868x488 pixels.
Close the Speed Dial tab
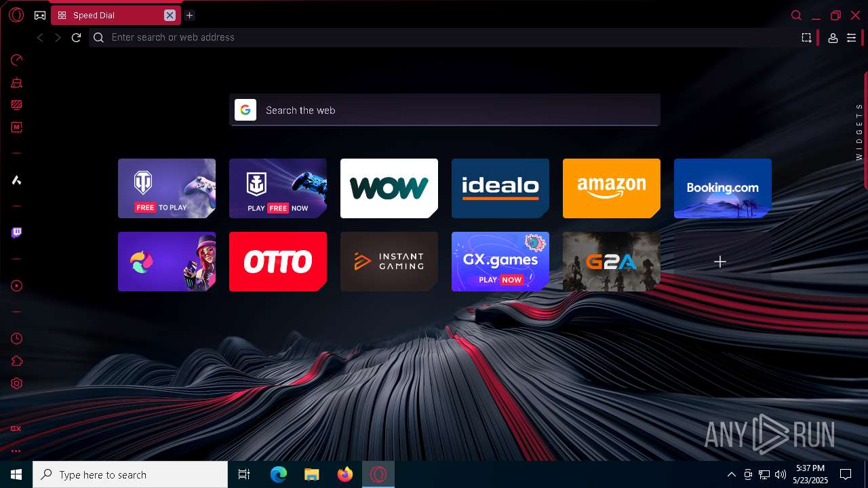point(170,15)
